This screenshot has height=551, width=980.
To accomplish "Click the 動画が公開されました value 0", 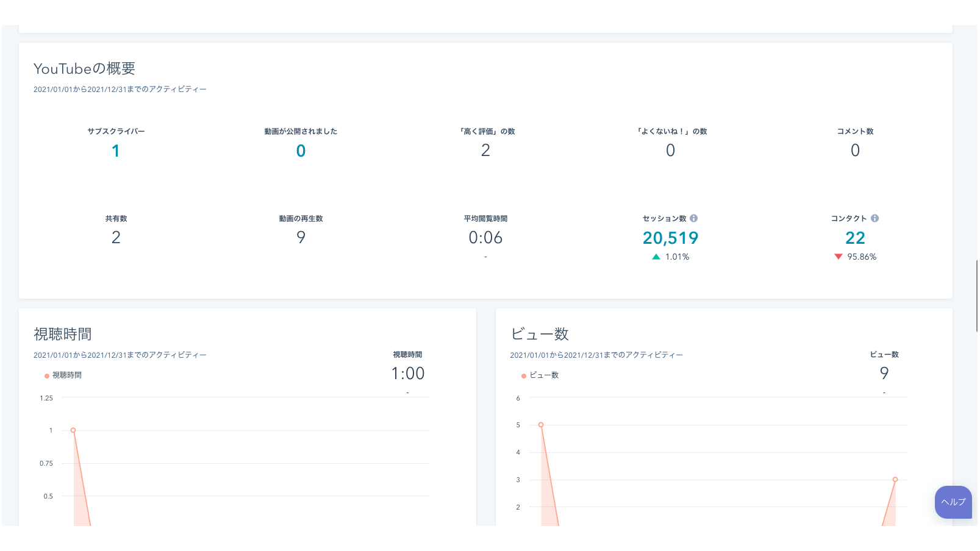I will click(x=301, y=151).
